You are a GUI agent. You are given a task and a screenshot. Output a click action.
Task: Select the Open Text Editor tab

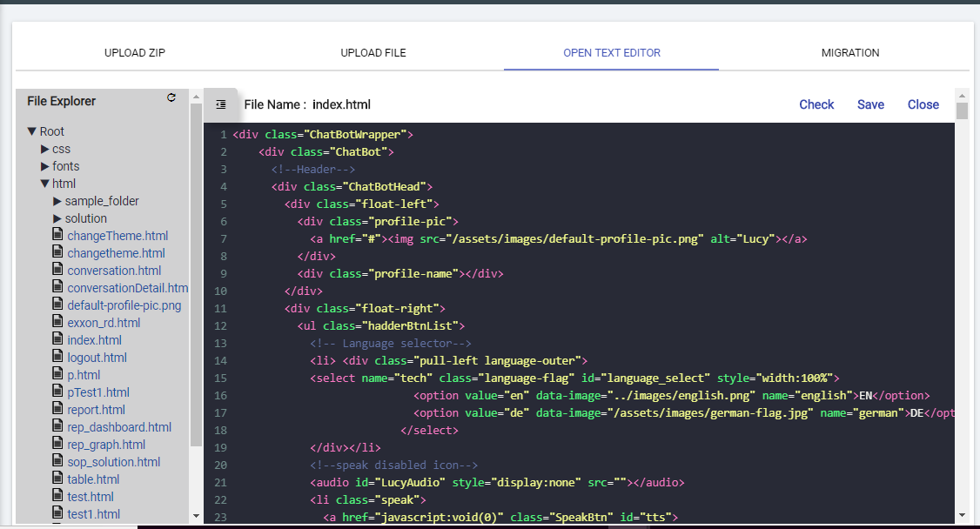pyautogui.click(x=612, y=53)
